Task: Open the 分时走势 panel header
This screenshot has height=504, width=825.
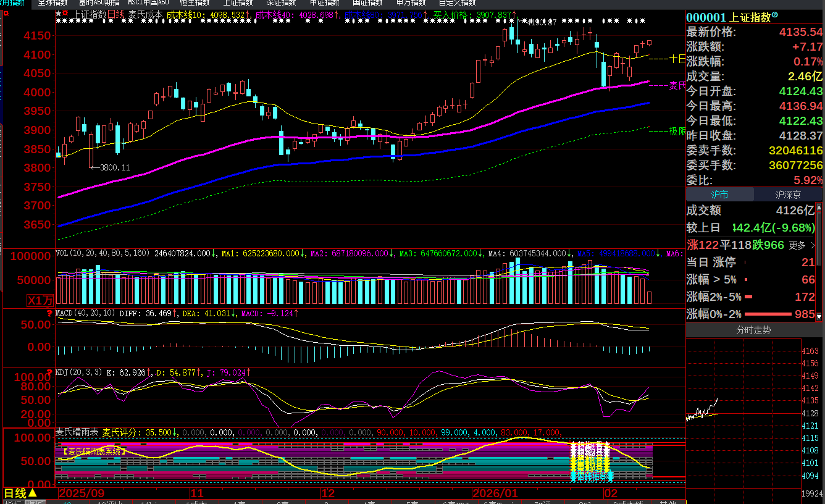Action: 753,330
